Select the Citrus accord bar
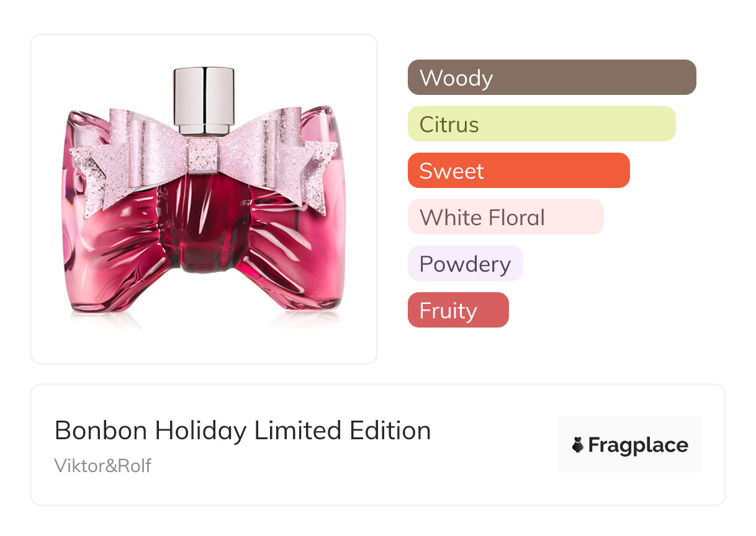756x536 pixels. (541, 124)
